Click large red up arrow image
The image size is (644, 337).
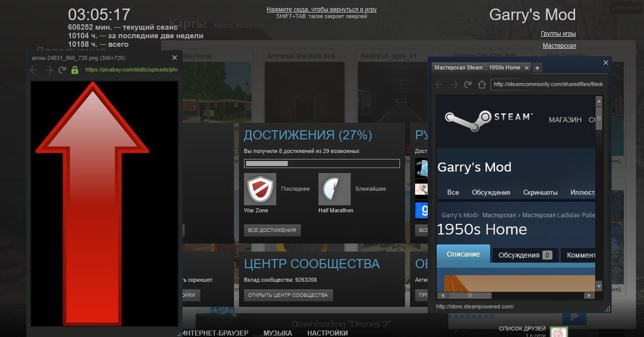[92, 204]
